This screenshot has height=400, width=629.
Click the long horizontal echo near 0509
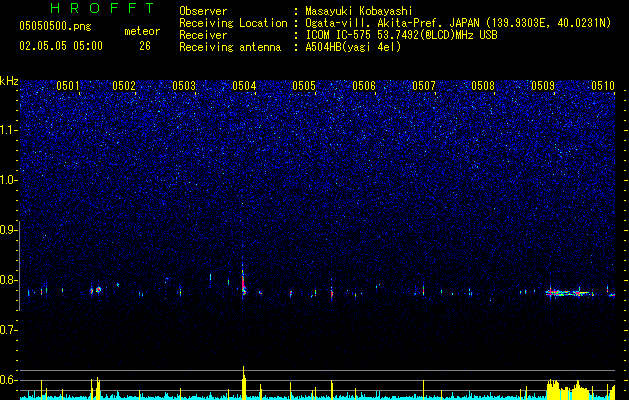point(570,293)
